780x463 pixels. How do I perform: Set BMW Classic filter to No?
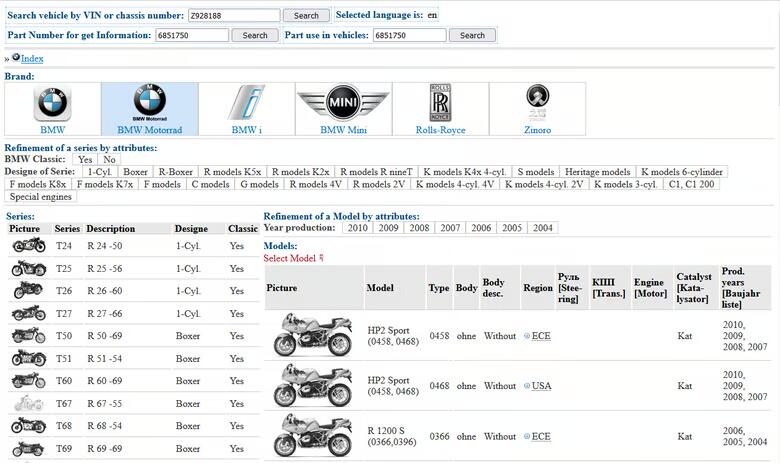coord(108,159)
